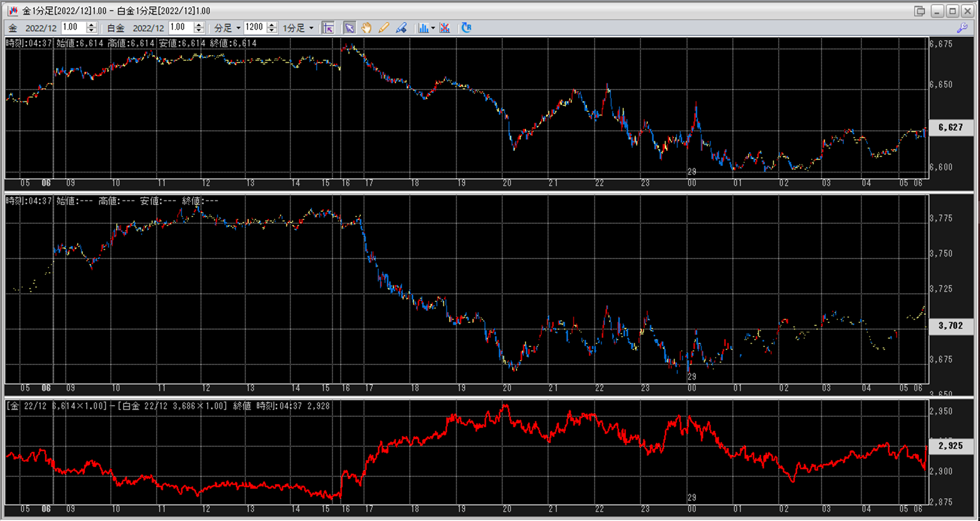The image size is (980, 521).
Task: Toggle the crosshair cursor display icon
Action: pyautogui.click(x=328, y=28)
